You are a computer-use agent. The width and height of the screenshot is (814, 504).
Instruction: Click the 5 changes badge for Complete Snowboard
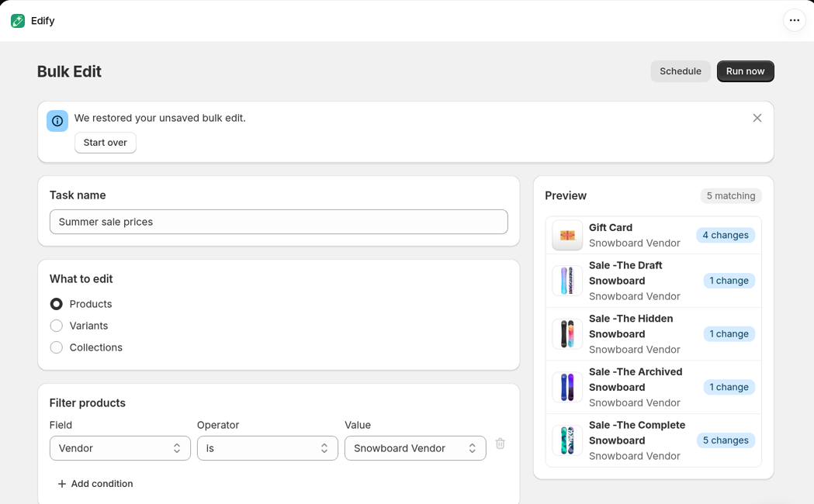pos(726,440)
